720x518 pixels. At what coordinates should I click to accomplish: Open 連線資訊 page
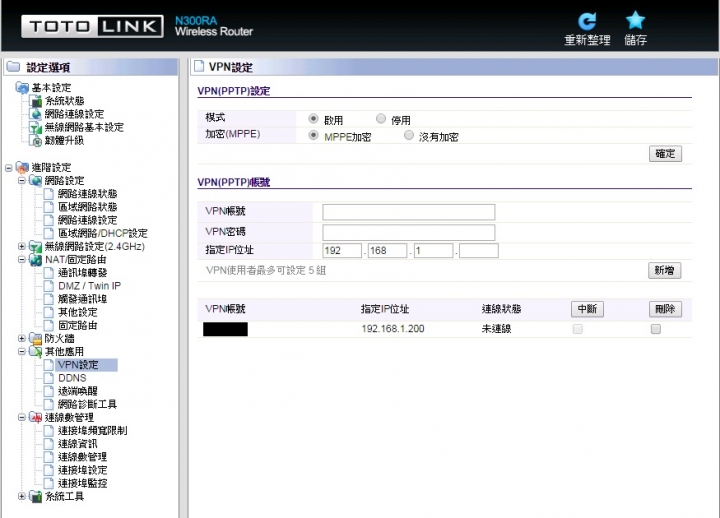point(78,444)
